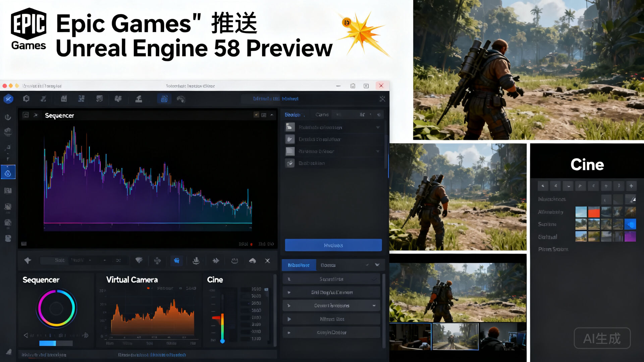Select the fan icon in lower toolbar

pos(157,260)
